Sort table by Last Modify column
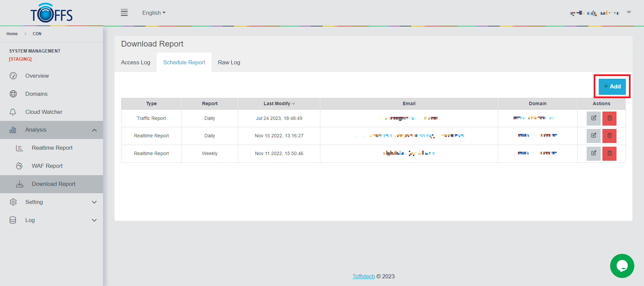 click(279, 104)
